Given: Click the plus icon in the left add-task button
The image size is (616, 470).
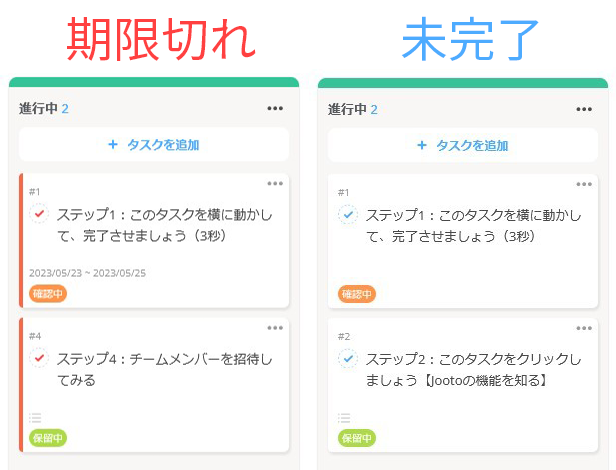Looking at the screenshot, I should click(x=113, y=145).
